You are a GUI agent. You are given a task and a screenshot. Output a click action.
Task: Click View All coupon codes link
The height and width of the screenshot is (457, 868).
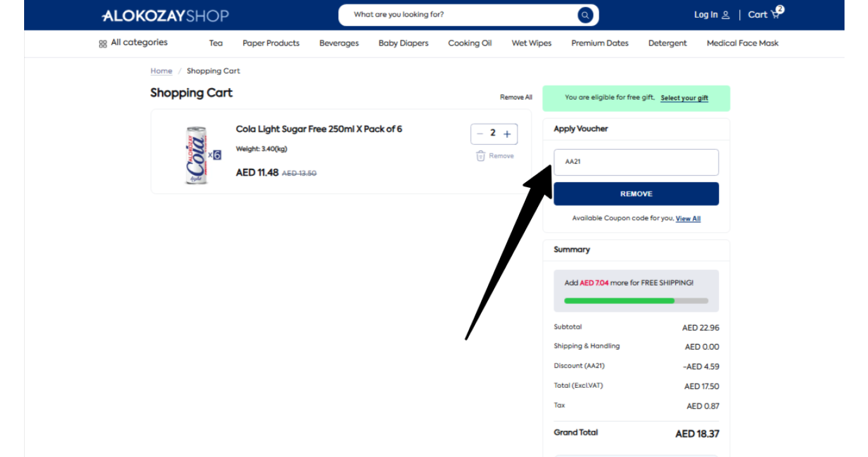pyautogui.click(x=688, y=218)
